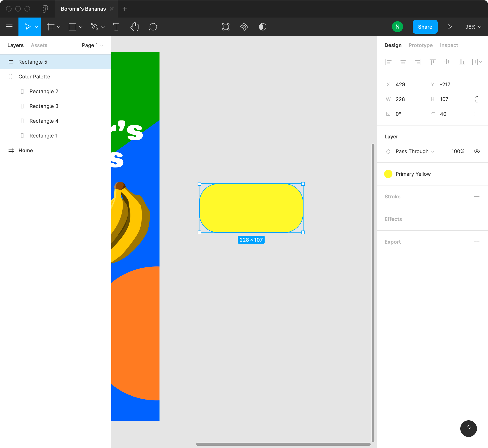The height and width of the screenshot is (448, 488).
Task: Add a new Stroke with plus
Action: pyautogui.click(x=477, y=196)
